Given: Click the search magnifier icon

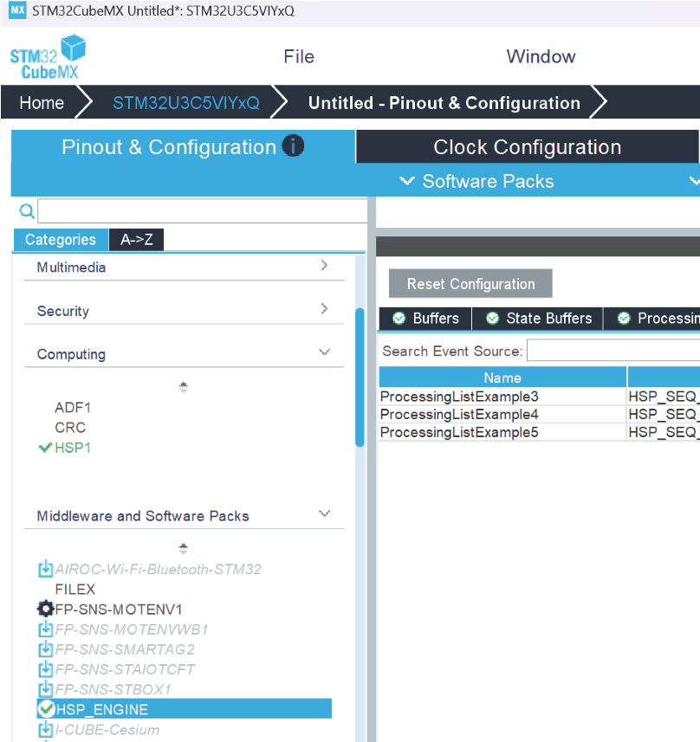Looking at the screenshot, I should (27, 210).
